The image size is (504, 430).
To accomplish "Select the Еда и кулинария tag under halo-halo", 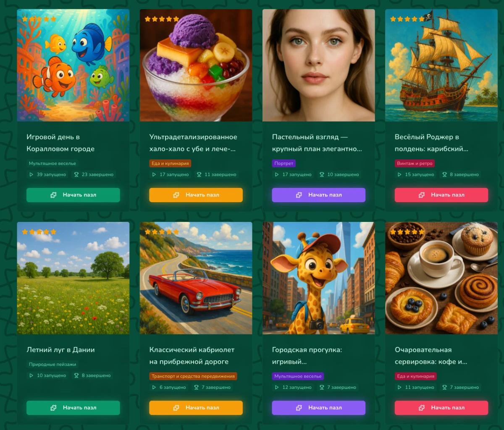I will pos(170,163).
